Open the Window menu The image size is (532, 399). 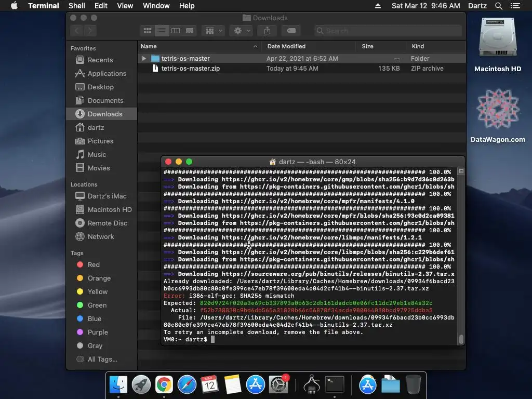pos(156,6)
